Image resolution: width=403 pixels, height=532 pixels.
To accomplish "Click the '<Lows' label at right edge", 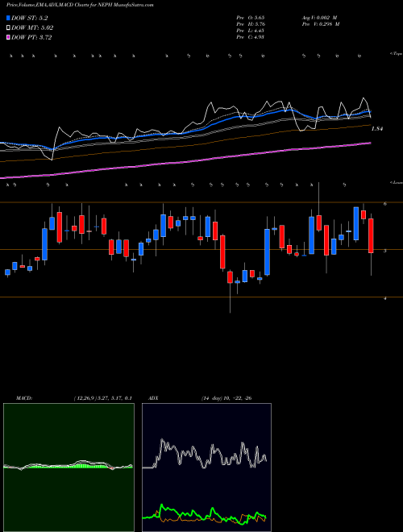I will pyautogui.click(x=397, y=182).
